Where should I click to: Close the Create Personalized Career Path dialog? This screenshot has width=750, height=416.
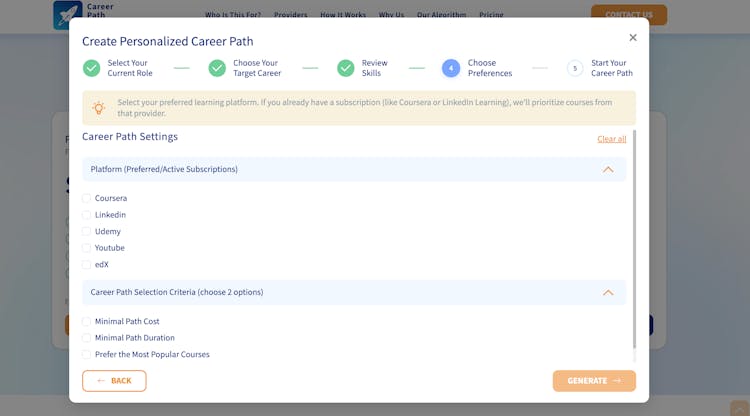[632, 38]
